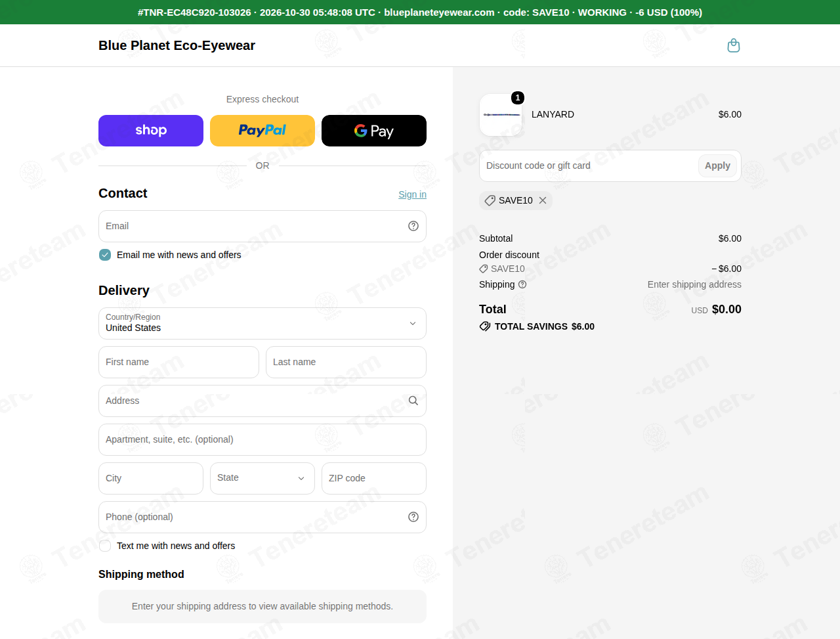Click the Address search magnifier icon
This screenshot has width=840, height=639.
(413, 401)
